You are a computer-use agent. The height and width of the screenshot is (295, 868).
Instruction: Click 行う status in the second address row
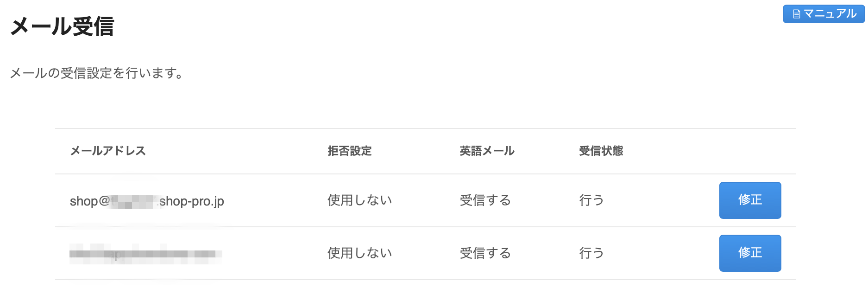[591, 253]
